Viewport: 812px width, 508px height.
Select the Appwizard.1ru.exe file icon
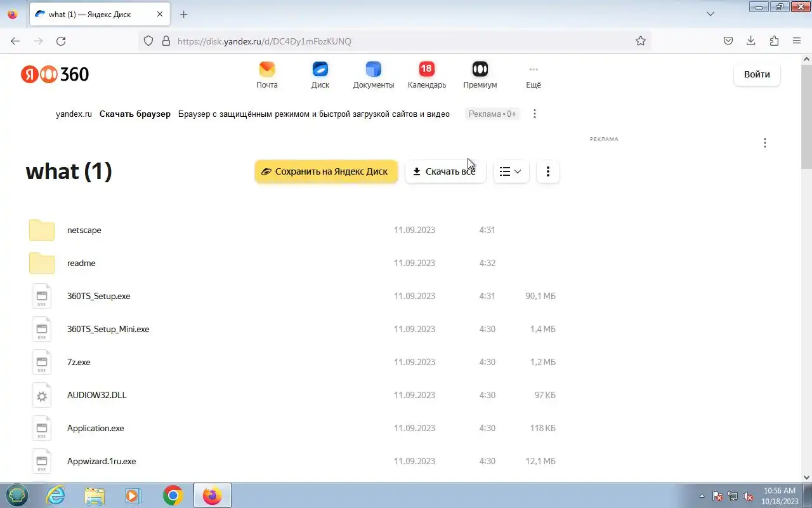[x=42, y=461]
